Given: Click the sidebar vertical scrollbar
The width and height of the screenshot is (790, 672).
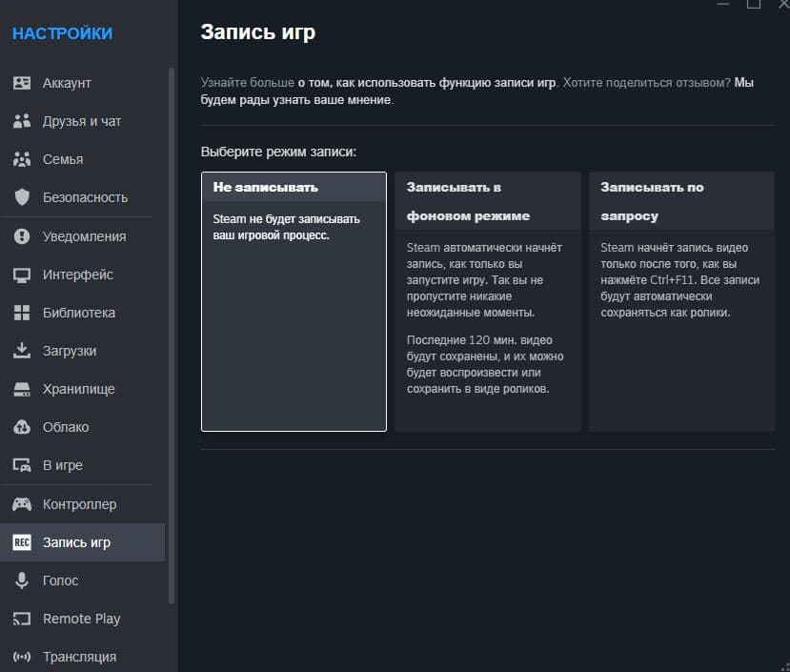Looking at the screenshot, I should tap(172, 336).
